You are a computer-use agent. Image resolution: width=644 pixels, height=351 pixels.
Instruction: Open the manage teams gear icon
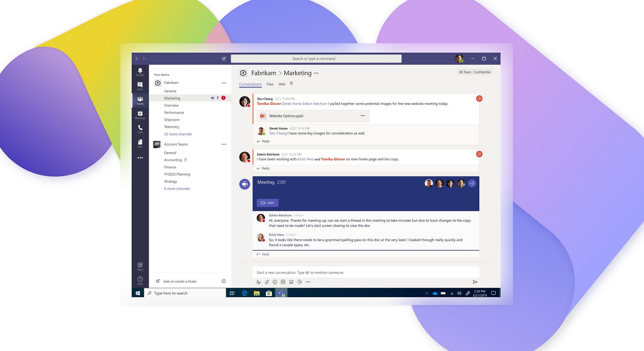click(x=224, y=281)
